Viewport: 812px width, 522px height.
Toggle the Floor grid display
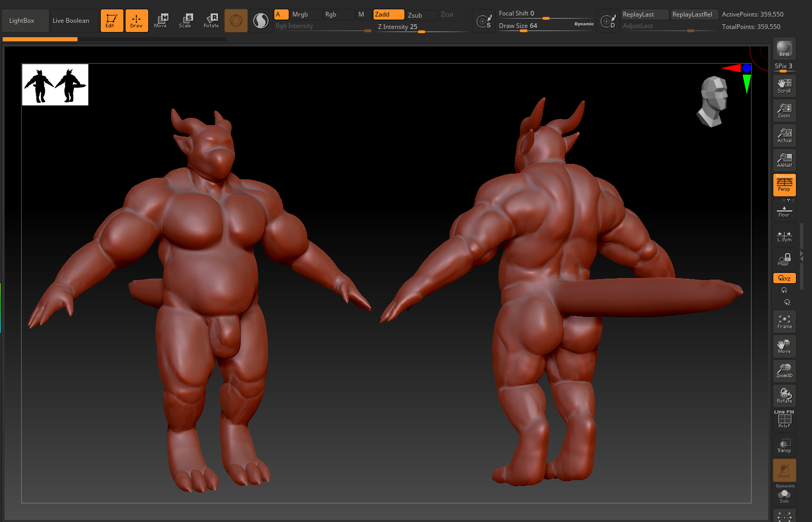[784, 211]
